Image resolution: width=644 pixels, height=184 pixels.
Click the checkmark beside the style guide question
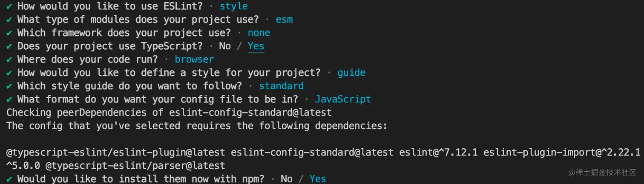click(9, 86)
